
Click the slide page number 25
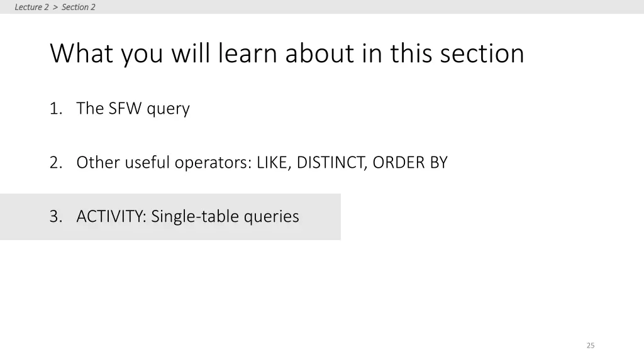click(x=591, y=346)
